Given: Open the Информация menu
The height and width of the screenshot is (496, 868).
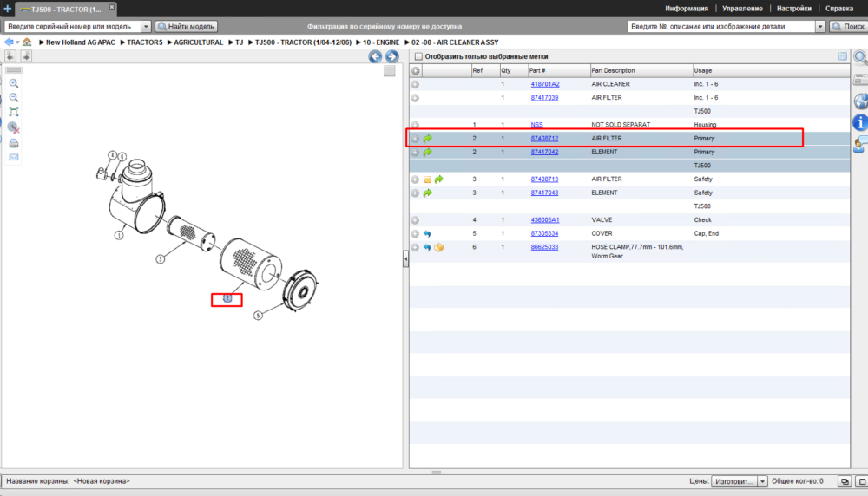Looking at the screenshot, I should 687,9.
